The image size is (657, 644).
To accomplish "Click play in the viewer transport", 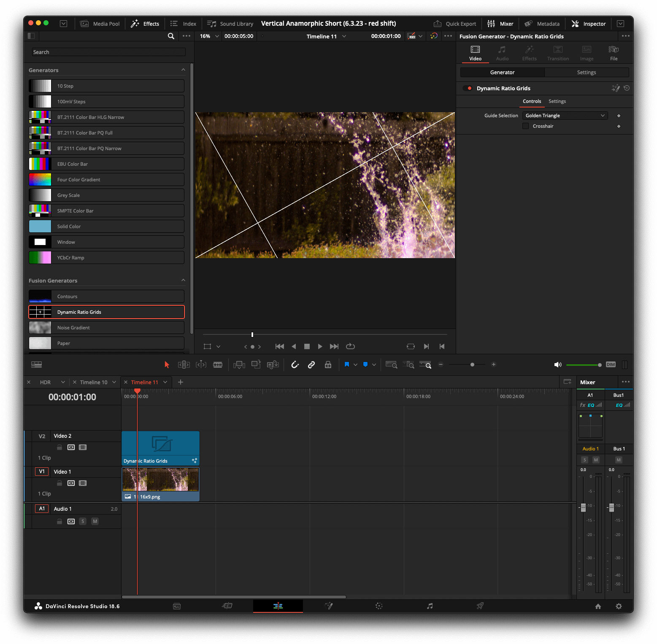I will [x=320, y=347].
